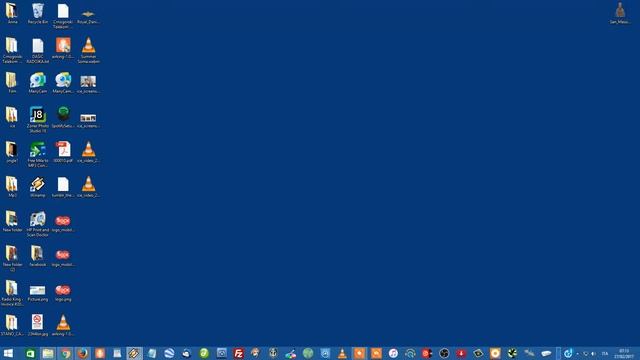Image resolution: width=640 pixels, height=360 pixels.
Task: Open the Windows Start menu
Action: (x=8, y=353)
